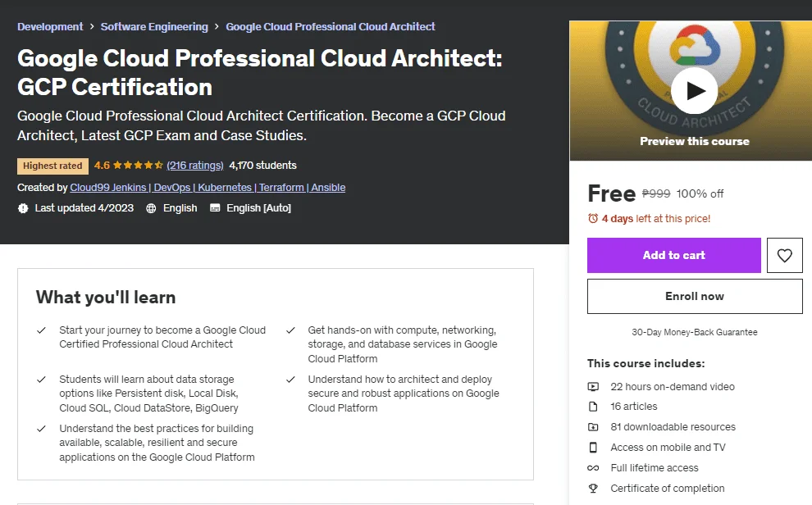Click the English language text next to globe

click(x=180, y=208)
